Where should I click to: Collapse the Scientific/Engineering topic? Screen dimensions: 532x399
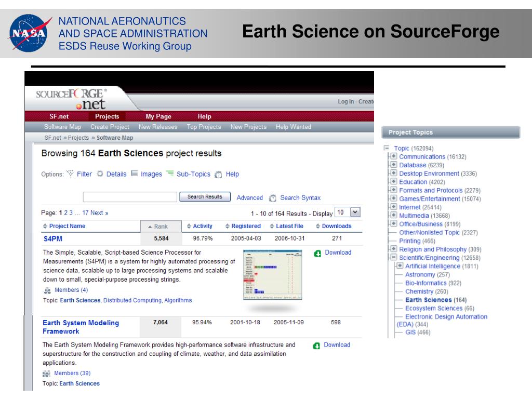(394, 257)
